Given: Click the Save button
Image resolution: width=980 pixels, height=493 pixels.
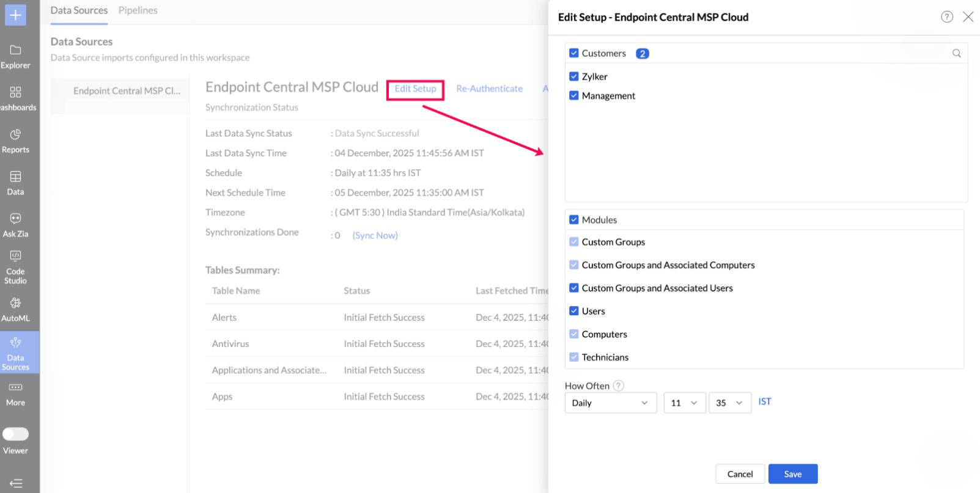Looking at the screenshot, I should coord(792,474).
